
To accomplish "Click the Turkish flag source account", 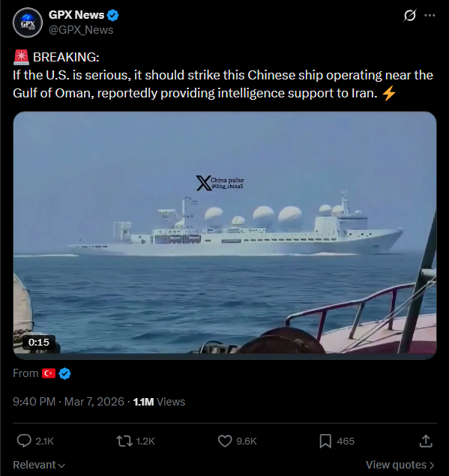I will click(49, 373).
